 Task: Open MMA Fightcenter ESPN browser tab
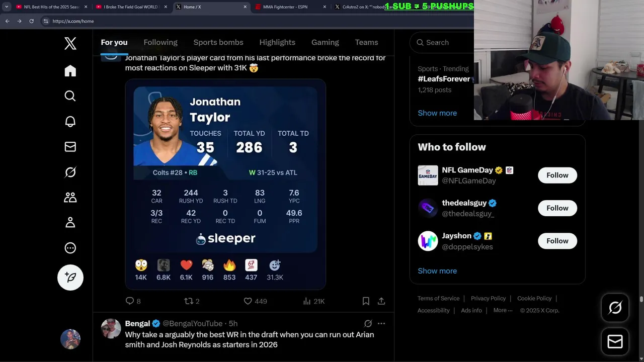[x=292, y=7]
